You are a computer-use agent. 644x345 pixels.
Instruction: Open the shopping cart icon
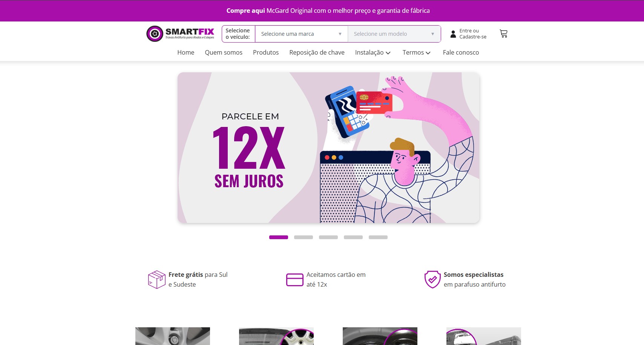503,34
